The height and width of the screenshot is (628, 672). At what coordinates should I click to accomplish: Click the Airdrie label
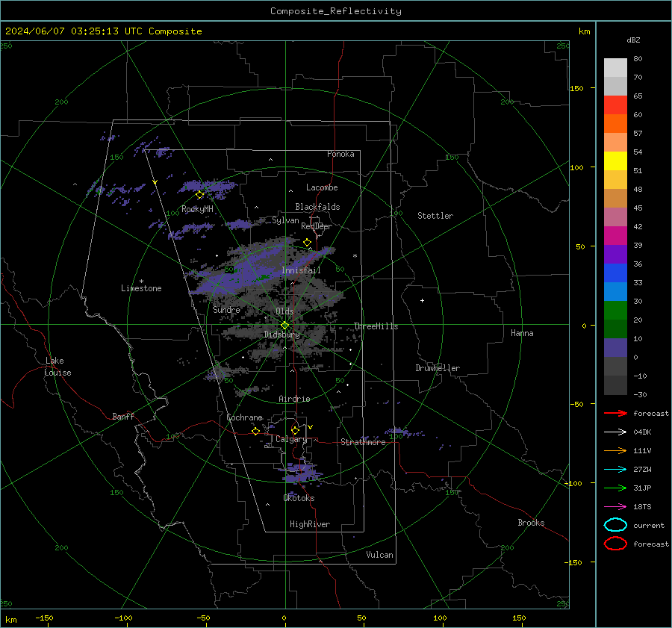tap(294, 399)
